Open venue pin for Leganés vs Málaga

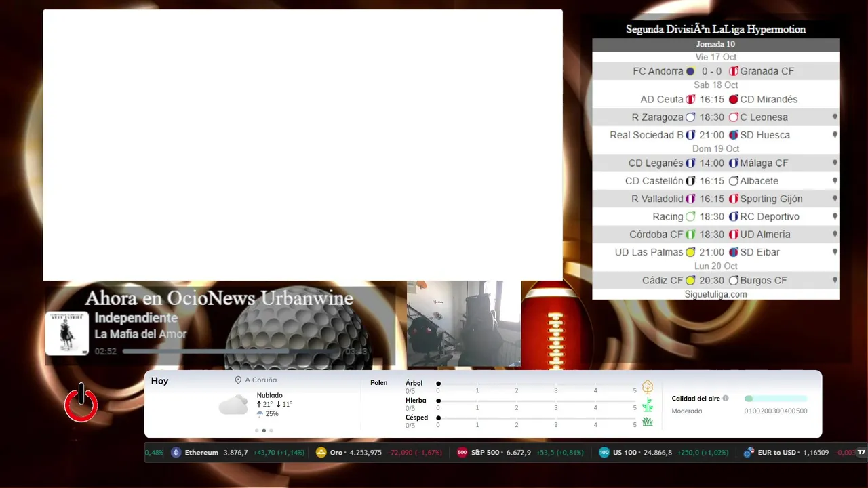click(x=835, y=163)
